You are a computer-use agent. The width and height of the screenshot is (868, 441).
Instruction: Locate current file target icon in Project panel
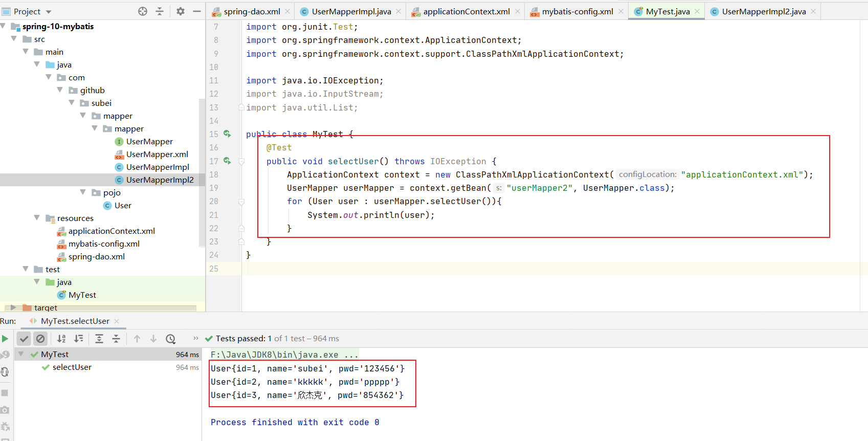[x=143, y=11]
